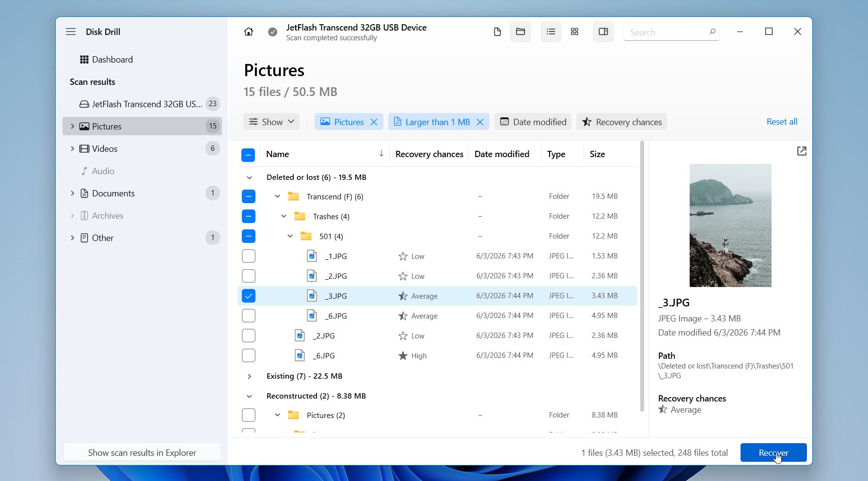Click the Dashboard grid icon

tap(84, 59)
